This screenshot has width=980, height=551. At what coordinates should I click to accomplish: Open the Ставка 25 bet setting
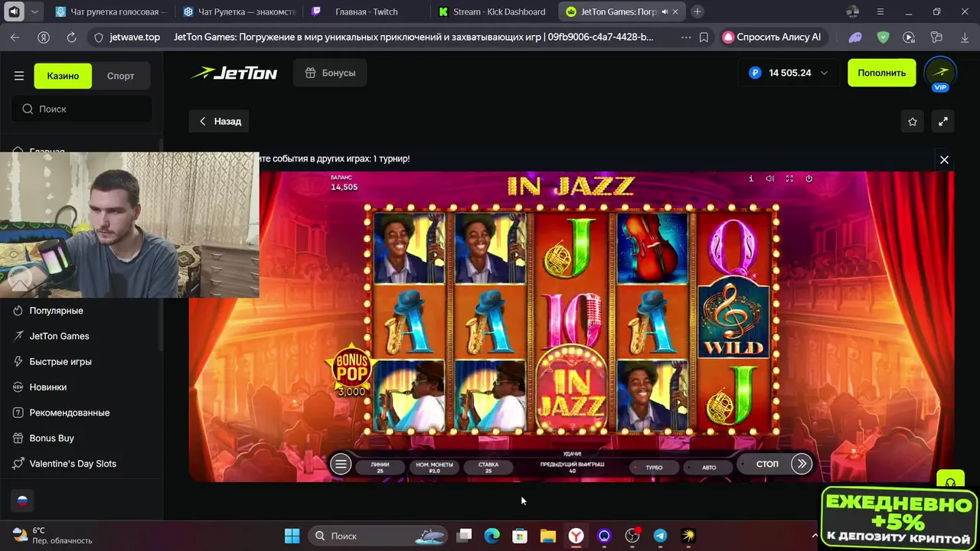pyautogui.click(x=488, y=467)
